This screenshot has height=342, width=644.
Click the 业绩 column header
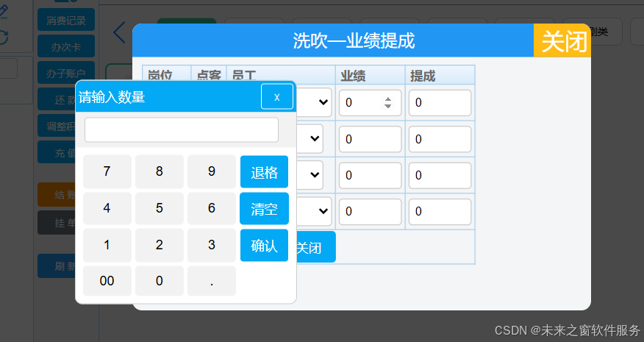pos(371,75)
